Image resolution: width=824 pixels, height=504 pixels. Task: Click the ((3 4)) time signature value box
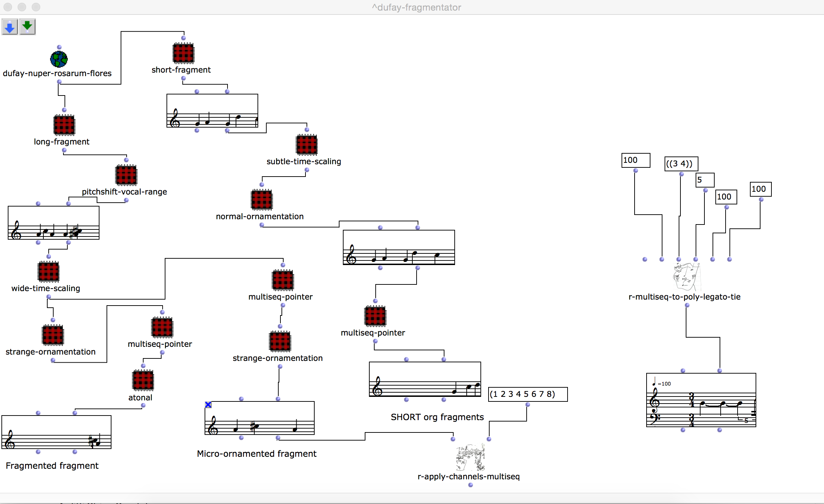681,164
